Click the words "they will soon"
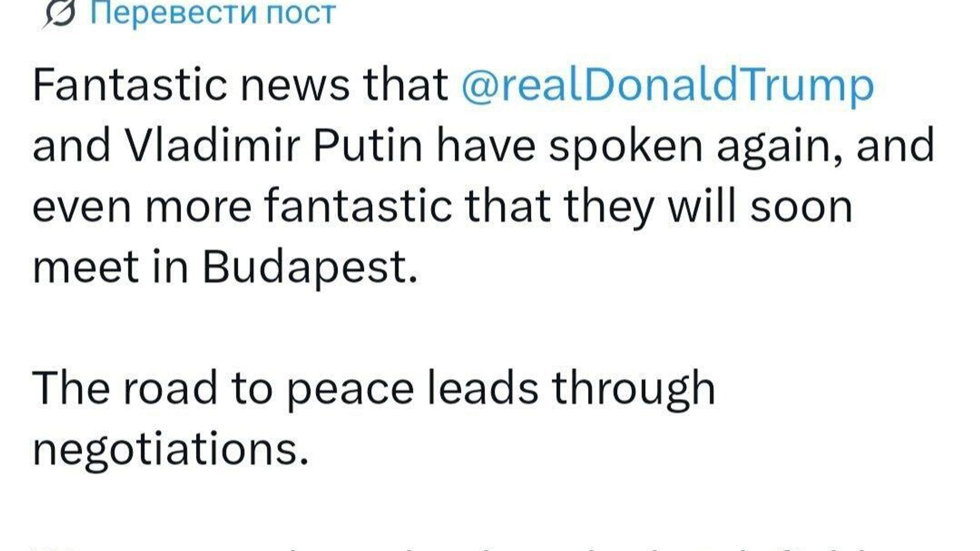 [x=707, y=207]
